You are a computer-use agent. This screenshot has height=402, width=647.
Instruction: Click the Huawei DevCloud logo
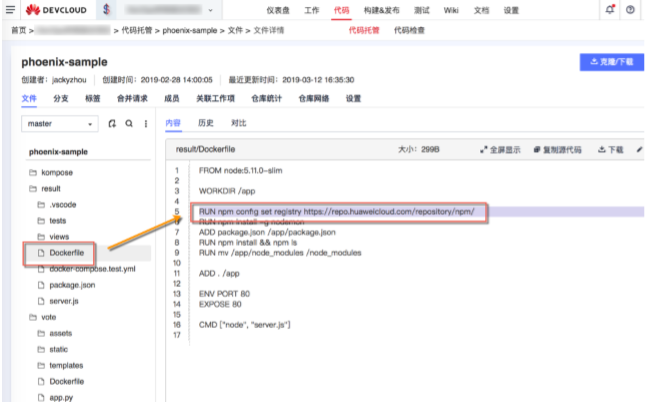56,10
